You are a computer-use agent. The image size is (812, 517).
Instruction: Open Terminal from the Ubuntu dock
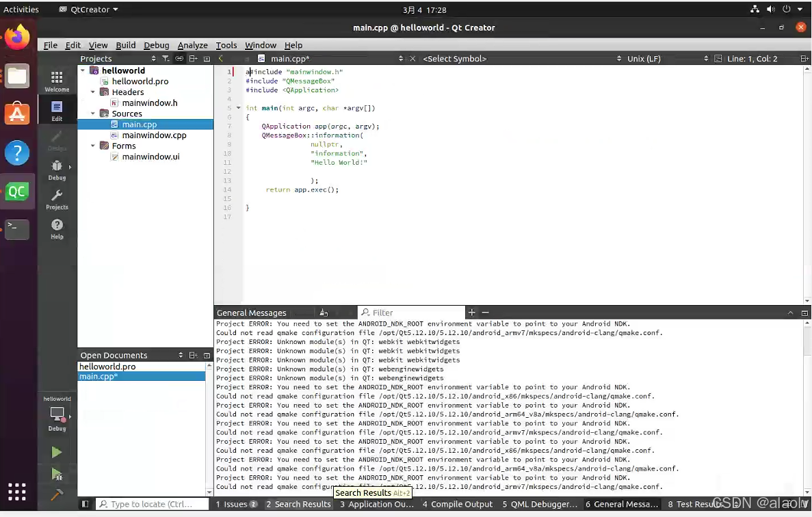coord(17,229)
